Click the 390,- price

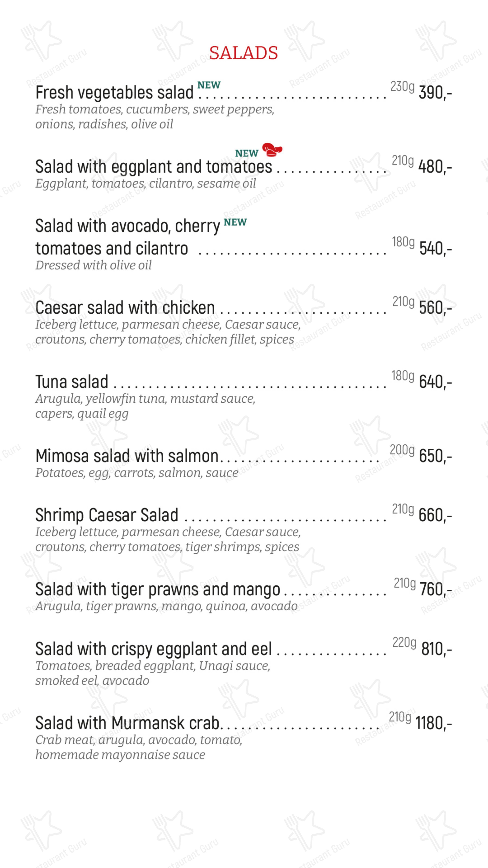pos(435,93)
